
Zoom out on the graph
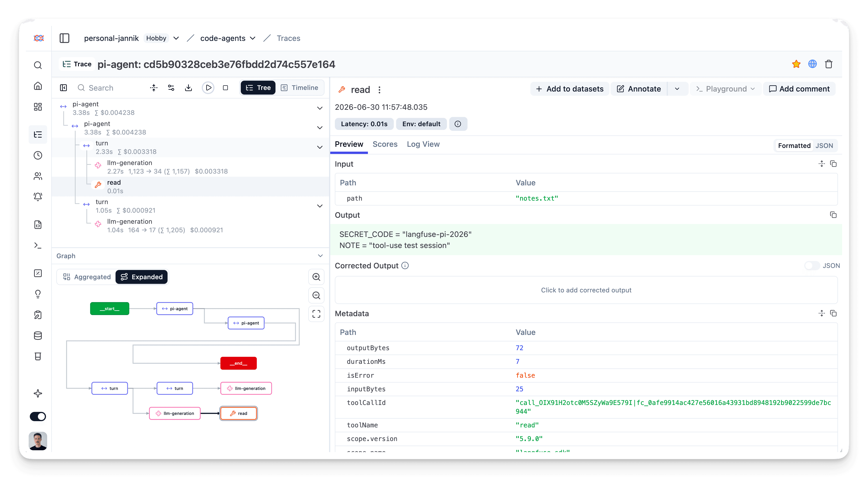(316, 295)
